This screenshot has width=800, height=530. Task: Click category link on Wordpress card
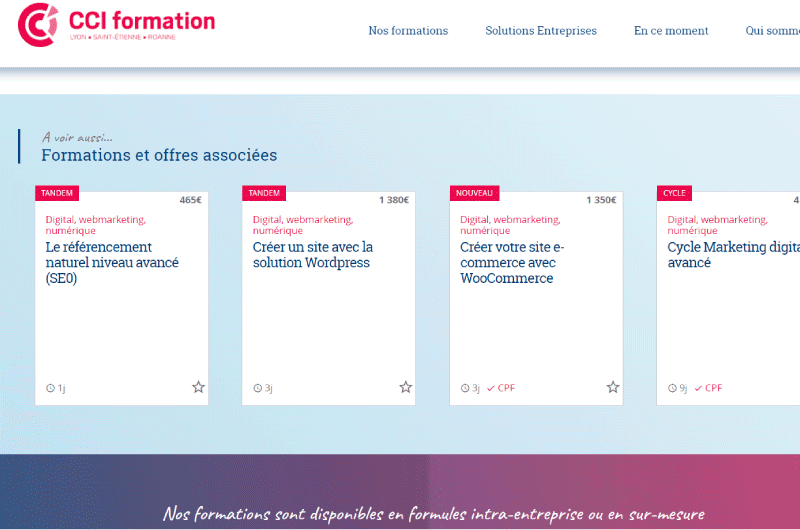(x=303, y=225)
